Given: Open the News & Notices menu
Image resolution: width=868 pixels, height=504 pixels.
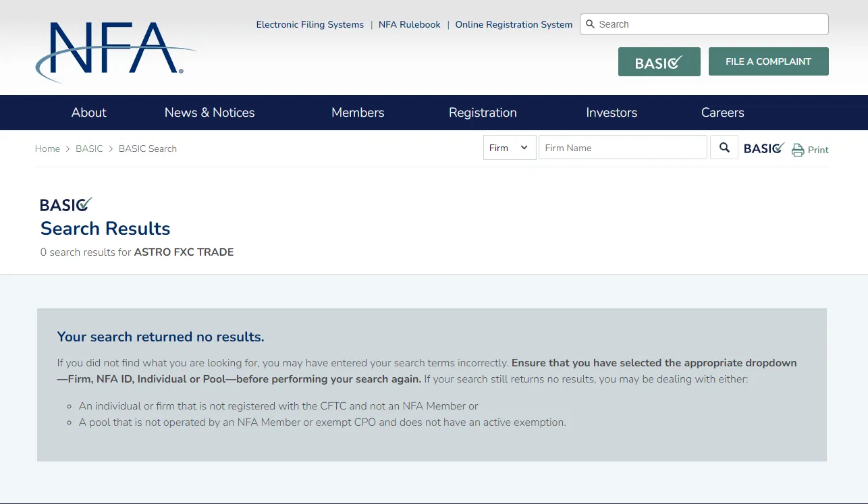Looking at the screenshot, I should [x=210, y=113].
